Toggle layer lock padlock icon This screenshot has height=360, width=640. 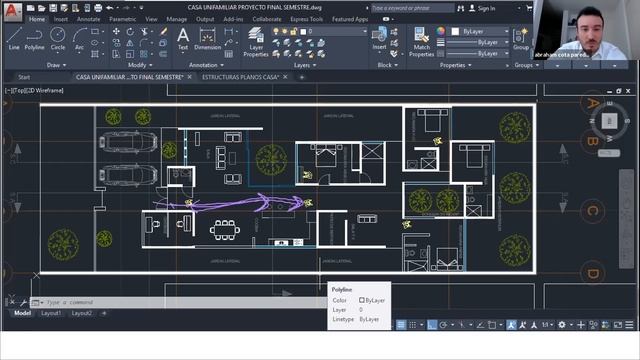coord(293,31)
